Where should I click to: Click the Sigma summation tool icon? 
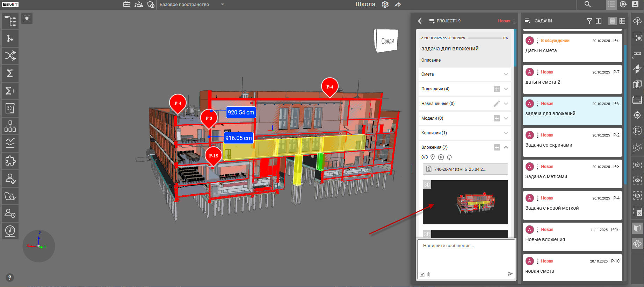tap(10, 73)
